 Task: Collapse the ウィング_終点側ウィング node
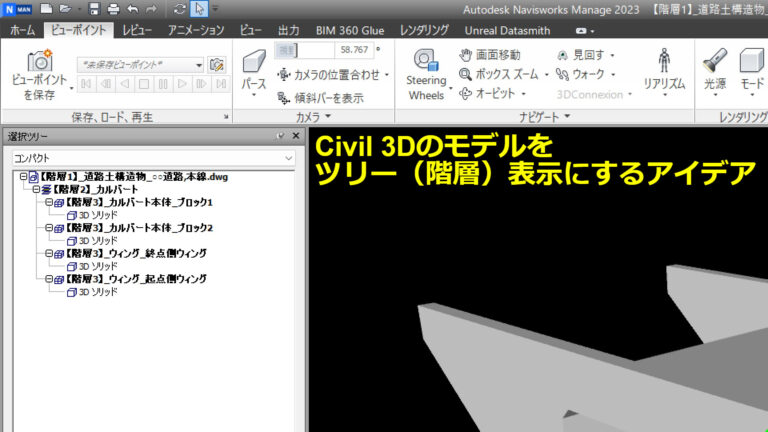[49, 253]
